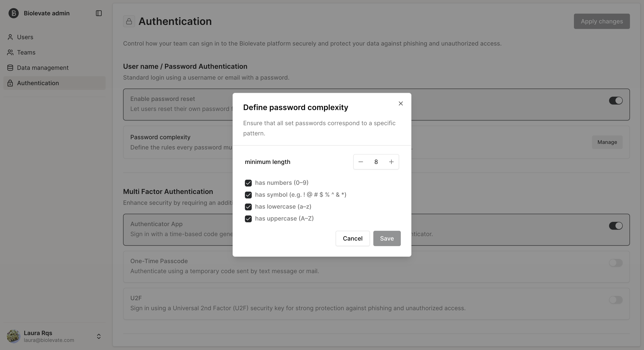644x350 pixels.
Task: Click the Apply changes button
Action: pyautogui.click(x=601, y=21)
